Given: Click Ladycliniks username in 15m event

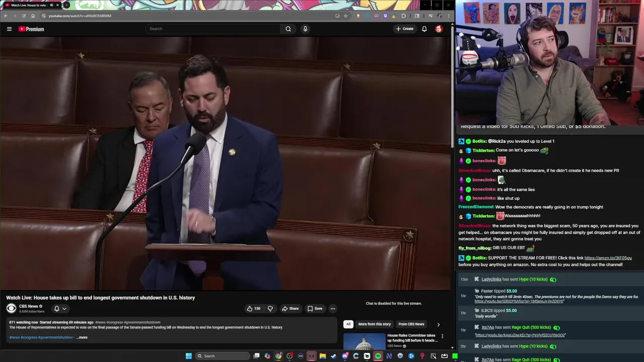Looking at the screenshot, I should coord(491,279).
